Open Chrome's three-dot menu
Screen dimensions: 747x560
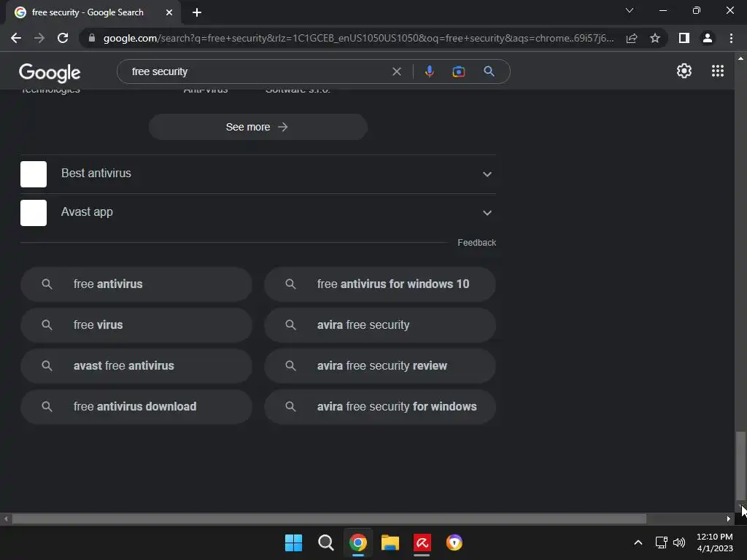click(x=731, y=38)
